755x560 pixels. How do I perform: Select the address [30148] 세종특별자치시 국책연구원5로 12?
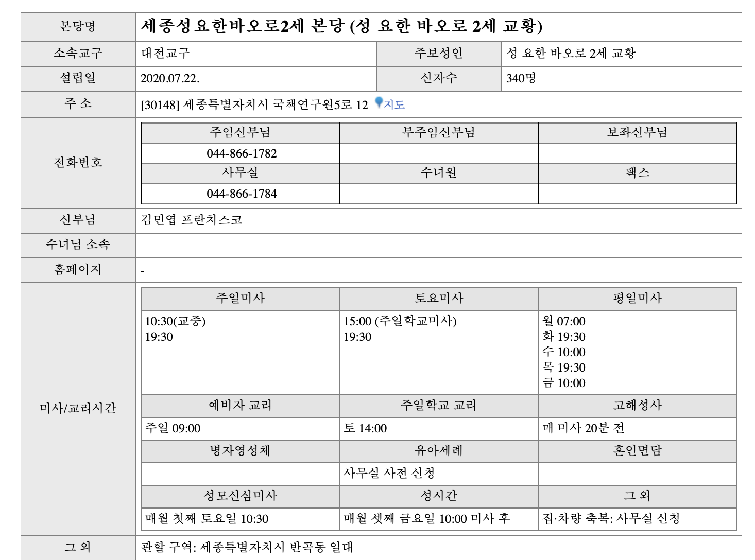tap(254, 105)
